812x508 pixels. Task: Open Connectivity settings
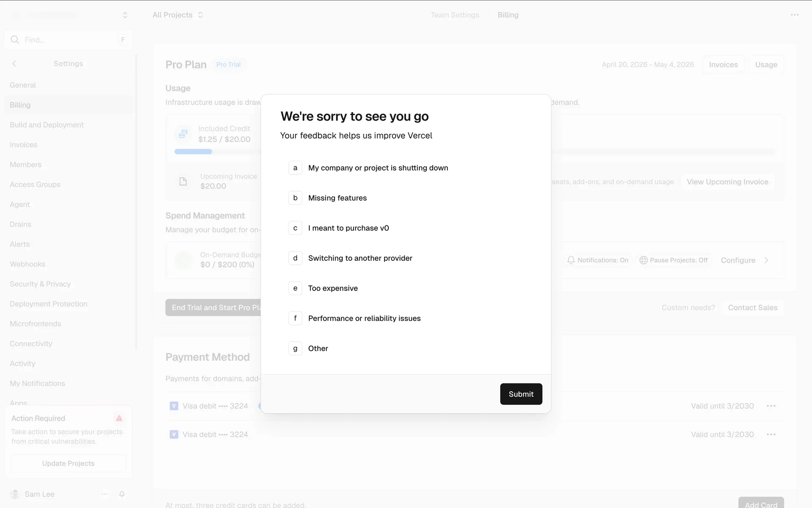[69, 344]
